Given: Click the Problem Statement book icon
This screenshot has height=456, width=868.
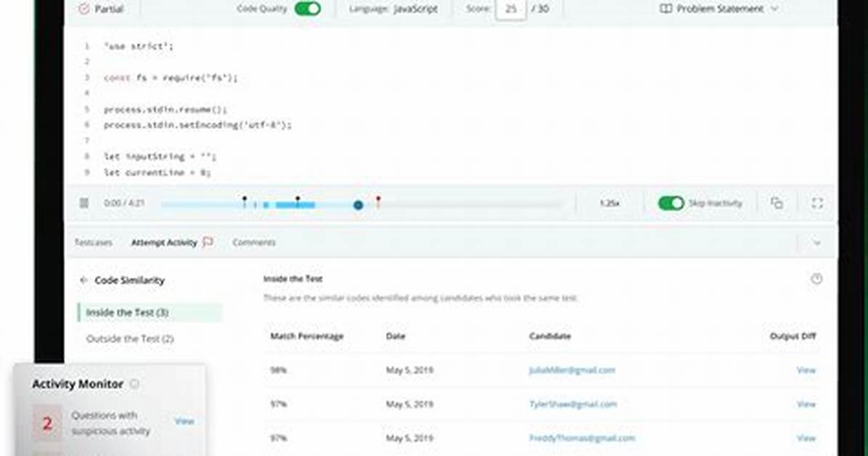Looking at the screenshot, I should point(666,9).
